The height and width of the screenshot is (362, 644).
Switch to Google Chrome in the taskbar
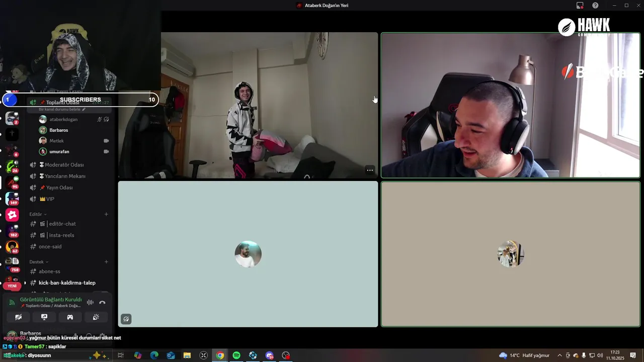coord(220,355)
